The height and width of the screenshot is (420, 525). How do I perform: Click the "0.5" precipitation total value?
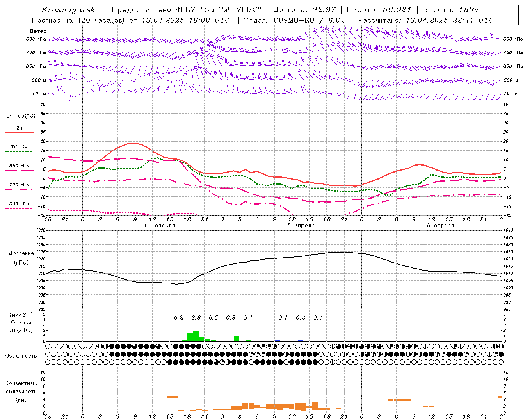[x=213, y=318]
